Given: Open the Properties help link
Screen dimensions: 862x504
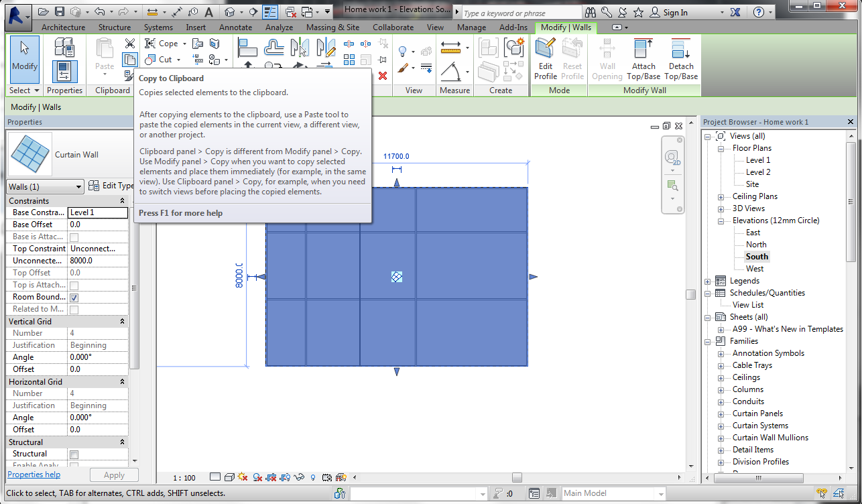Looking at the screenshot, I should [34, 474].
